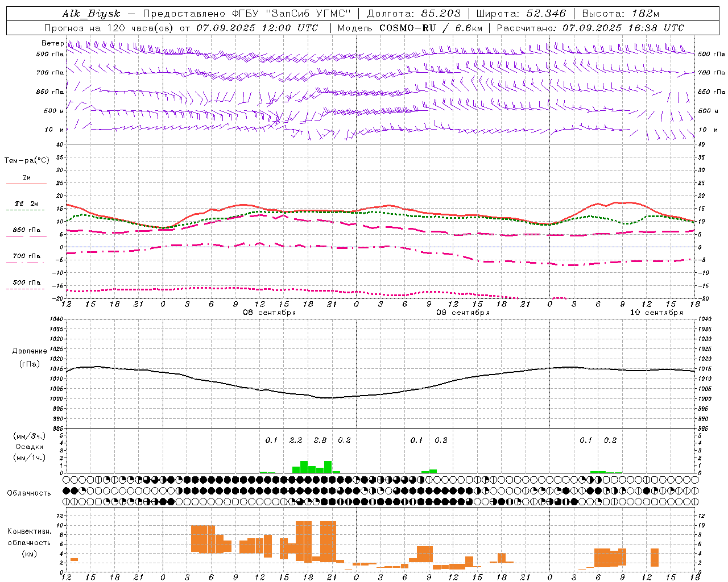Click the Модель COSMO-RU / 6.6км text
The height and width of the screenshot is (582, 728).
[x=409, y=28]
